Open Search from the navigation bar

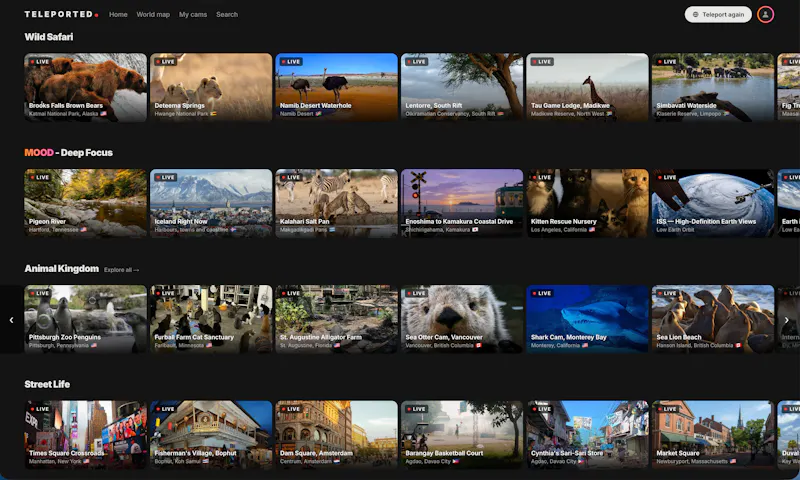pos(227,14)
